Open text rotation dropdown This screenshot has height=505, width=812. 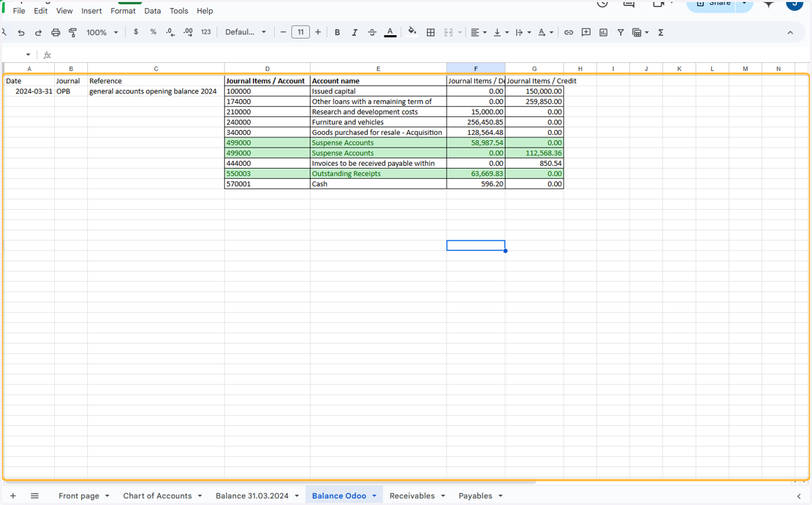point(545,32)
